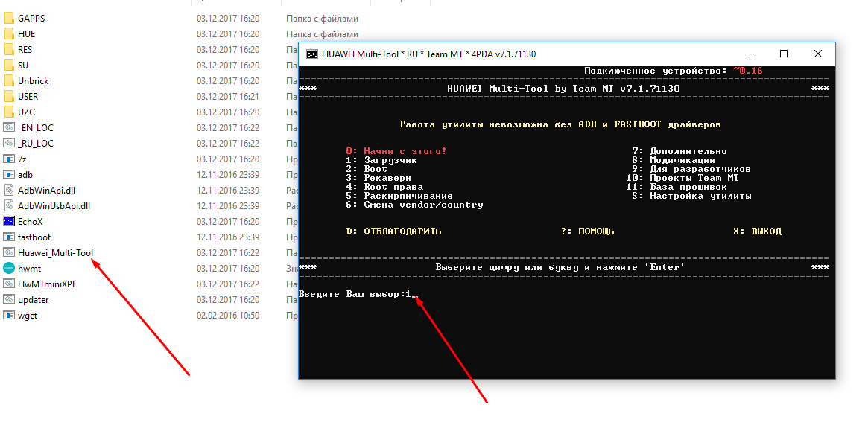Select the file name updater
Viewport: 868px width, 428px height.
34,300
